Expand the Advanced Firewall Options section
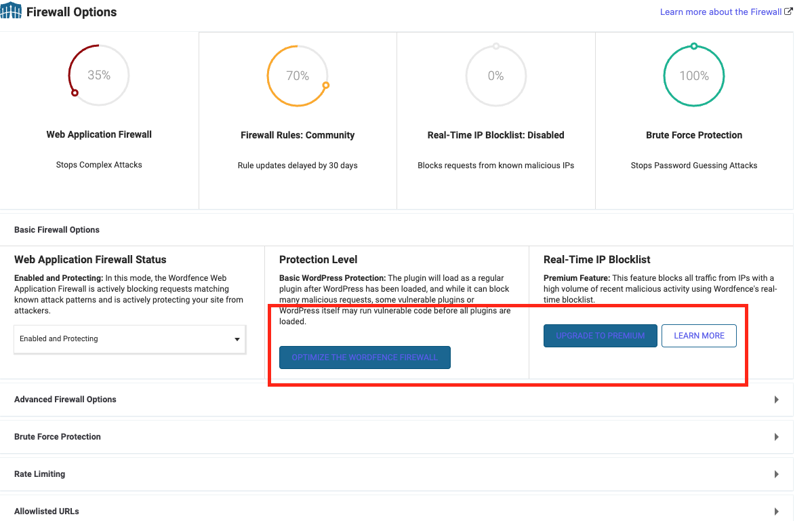The image size is (812, 521). point(397,400)
